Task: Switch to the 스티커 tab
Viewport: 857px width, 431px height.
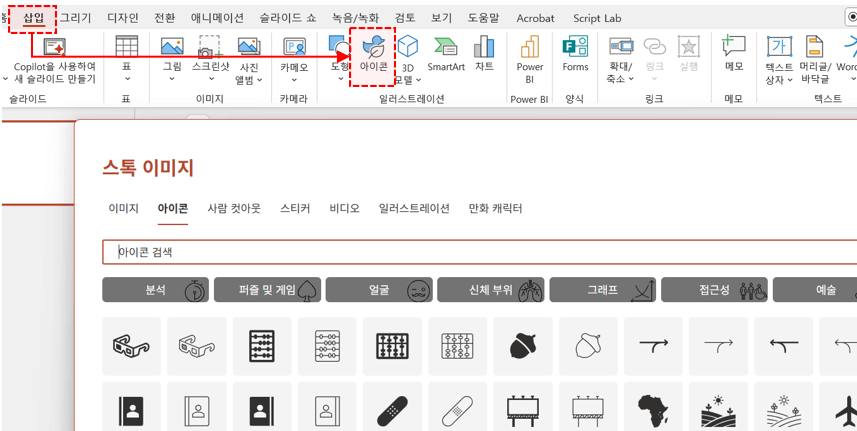Action: (295, 209)
